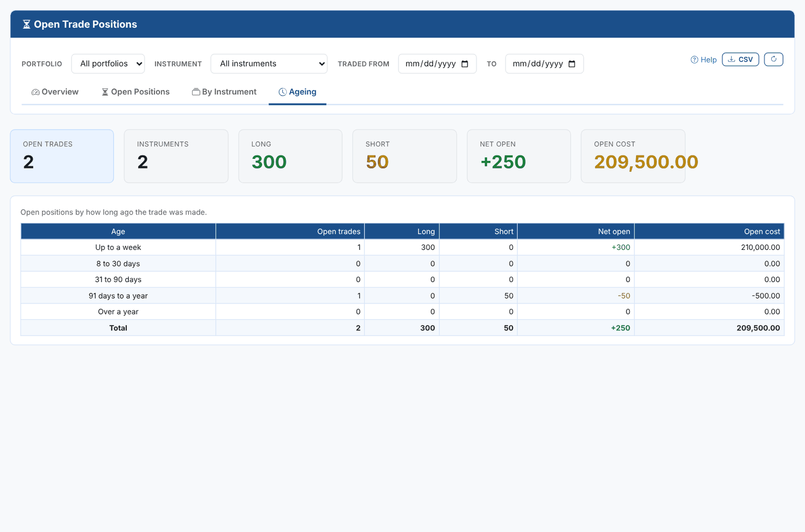
Task: Switch to the Open Positions tab
Action: pyautogui.click(x=136, y=92)
